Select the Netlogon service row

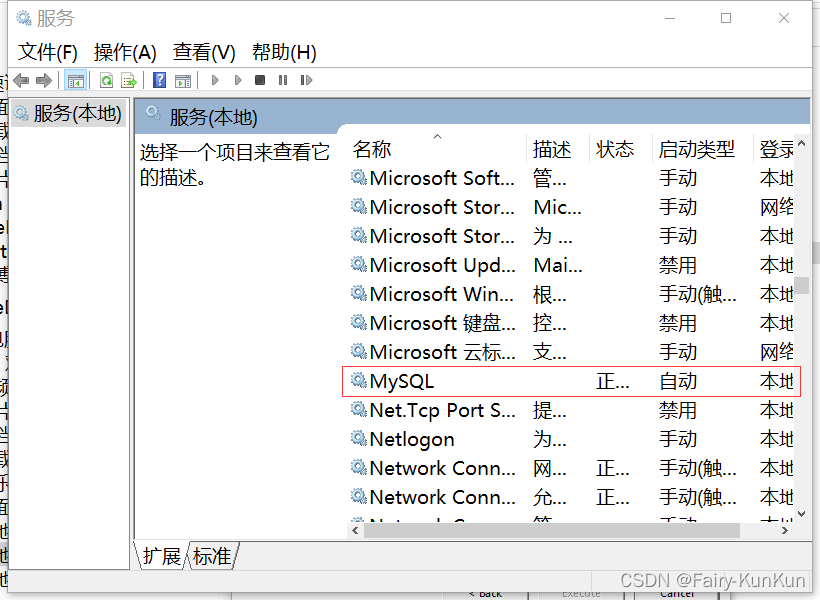click(572, 439)
